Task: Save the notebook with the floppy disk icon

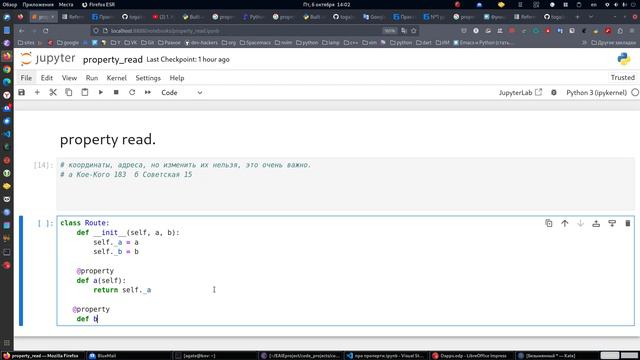Action: tap(22, 93)
